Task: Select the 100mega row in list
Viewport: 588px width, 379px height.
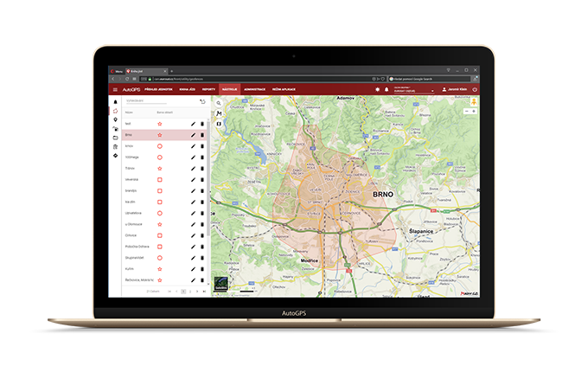Action: click(x=164, y=157)
